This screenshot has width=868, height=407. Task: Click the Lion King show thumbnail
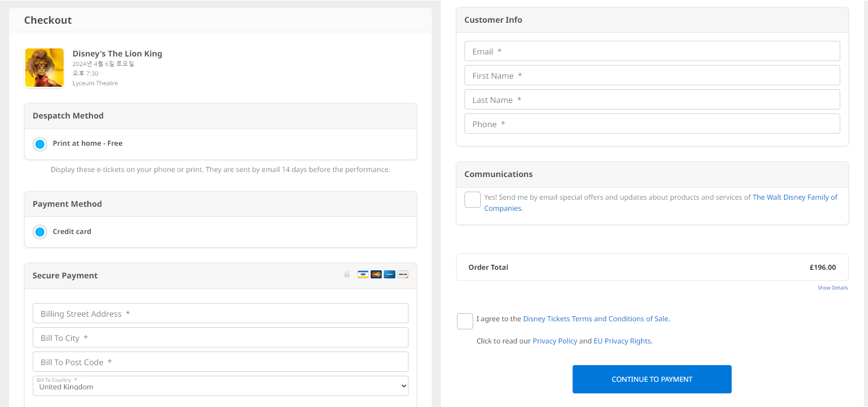pyautogui.click(x=44, y=68)
